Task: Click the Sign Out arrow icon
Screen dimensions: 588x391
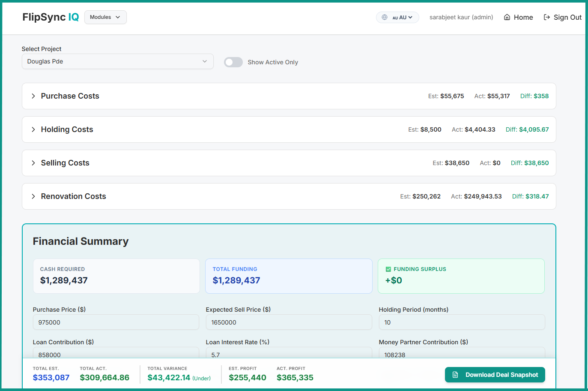Action: pos(547,17)
